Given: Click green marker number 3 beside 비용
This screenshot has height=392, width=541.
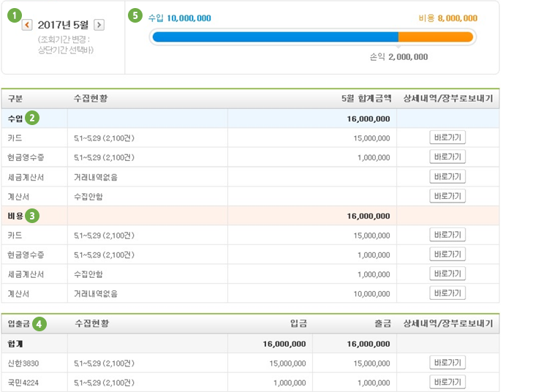Looking at the screenshot, I should click(32, 216).
